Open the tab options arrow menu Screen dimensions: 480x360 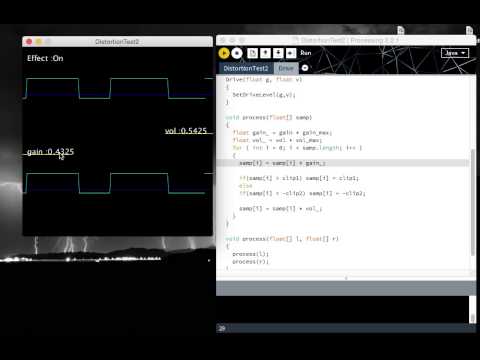pos(305,68)
